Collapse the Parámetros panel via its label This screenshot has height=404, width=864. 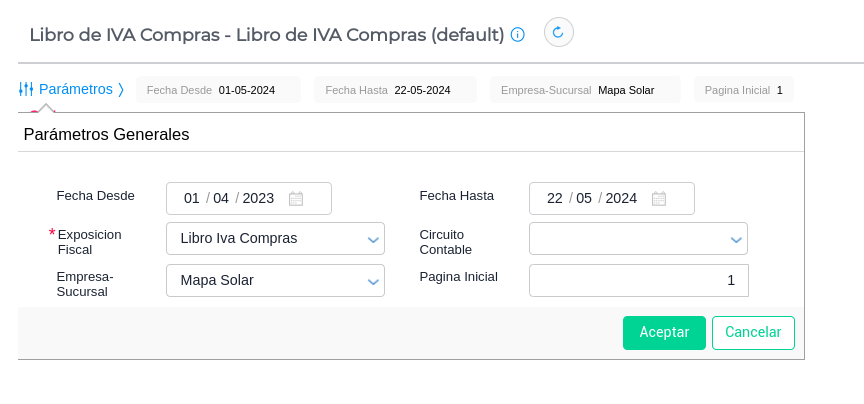pyautogui.click(x=76, y=89)
